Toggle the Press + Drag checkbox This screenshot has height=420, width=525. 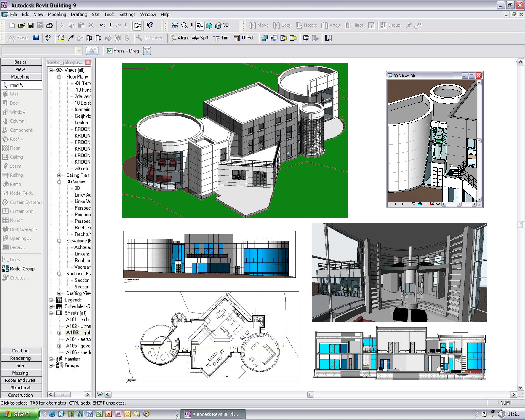tap(110, 51)
